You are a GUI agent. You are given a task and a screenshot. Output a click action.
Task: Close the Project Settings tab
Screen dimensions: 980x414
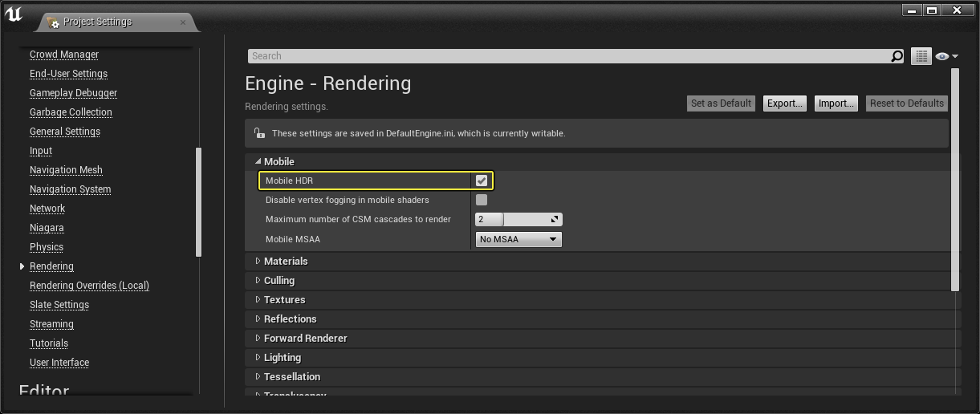click(183, 22)
